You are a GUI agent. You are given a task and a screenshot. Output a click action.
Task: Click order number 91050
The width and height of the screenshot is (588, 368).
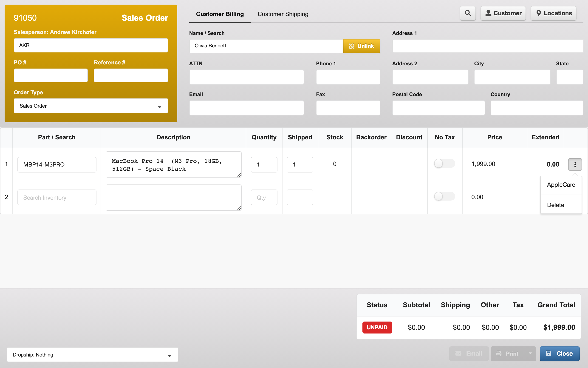pyautogui.click(x=25, y=18)
